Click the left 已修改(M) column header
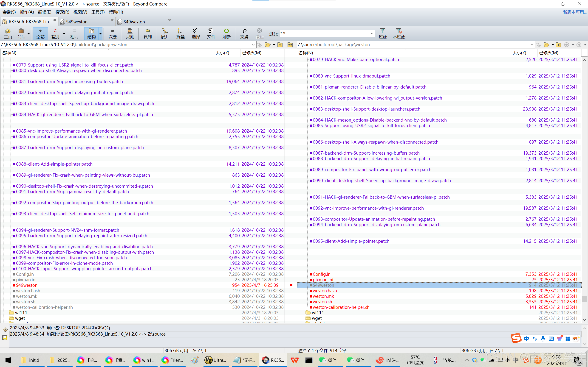The image size is (588, 367). click(x=252, y=53)
